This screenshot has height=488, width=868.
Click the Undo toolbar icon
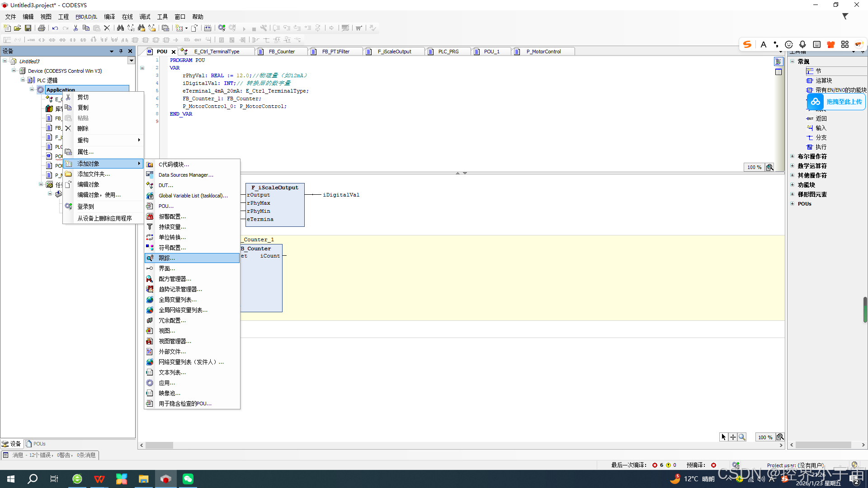[55, 28]
